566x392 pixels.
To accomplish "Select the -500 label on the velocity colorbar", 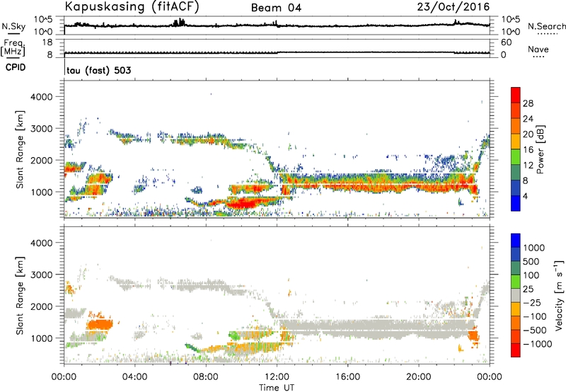I will (x=535, y=330).
